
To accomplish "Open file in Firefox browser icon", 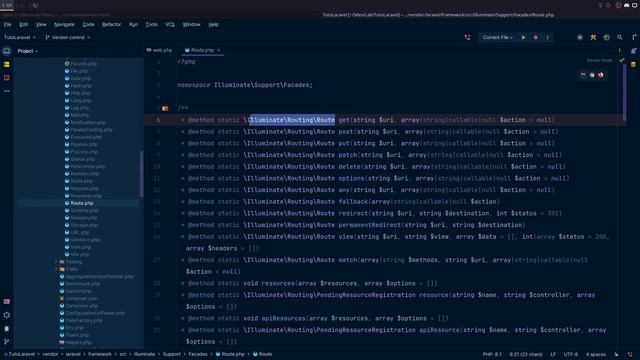I will click(x=601, y=75).
